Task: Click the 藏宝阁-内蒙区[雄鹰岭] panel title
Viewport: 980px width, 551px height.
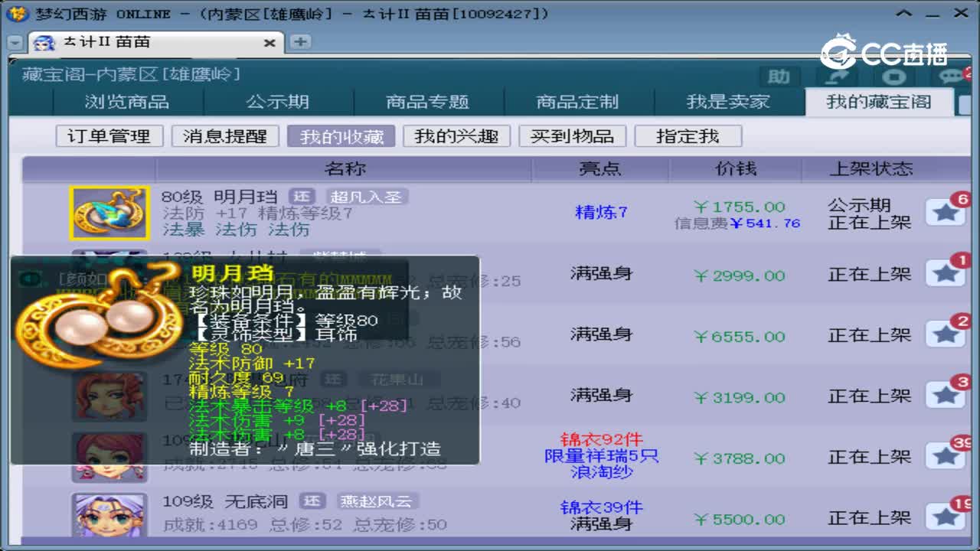Action: tap(131, 74)
